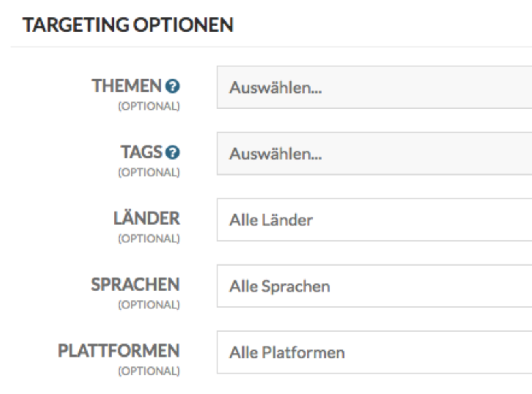This screenshot has height=394, width=532.
Task: Click "(OPTIONAL)" text under SPRACHEN
Action: [x=149, y=304]
